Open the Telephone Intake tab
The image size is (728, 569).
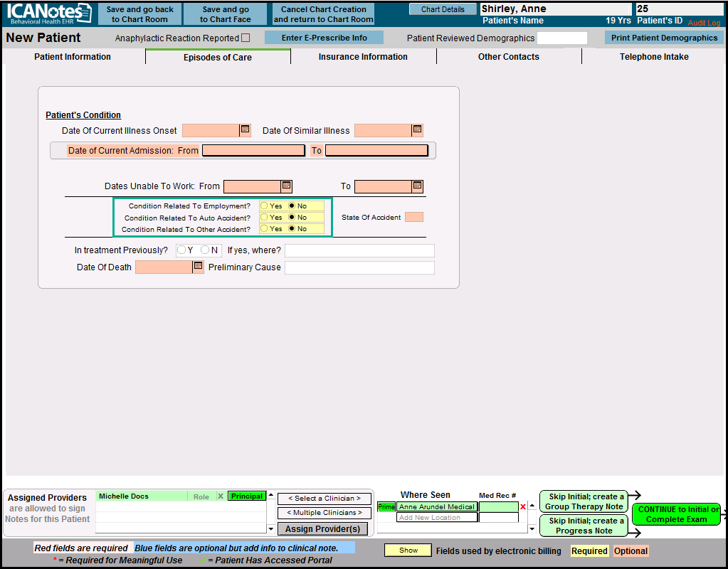654,57
